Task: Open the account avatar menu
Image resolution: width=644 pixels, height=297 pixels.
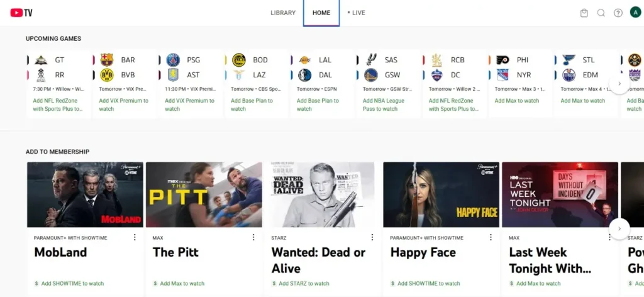Action: [x=635, y=13]
